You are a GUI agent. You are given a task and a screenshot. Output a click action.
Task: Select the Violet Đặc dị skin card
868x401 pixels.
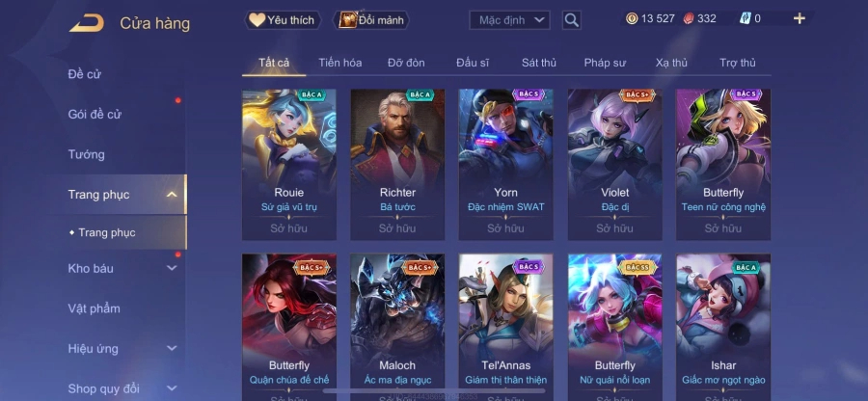[x=615, y=165]
